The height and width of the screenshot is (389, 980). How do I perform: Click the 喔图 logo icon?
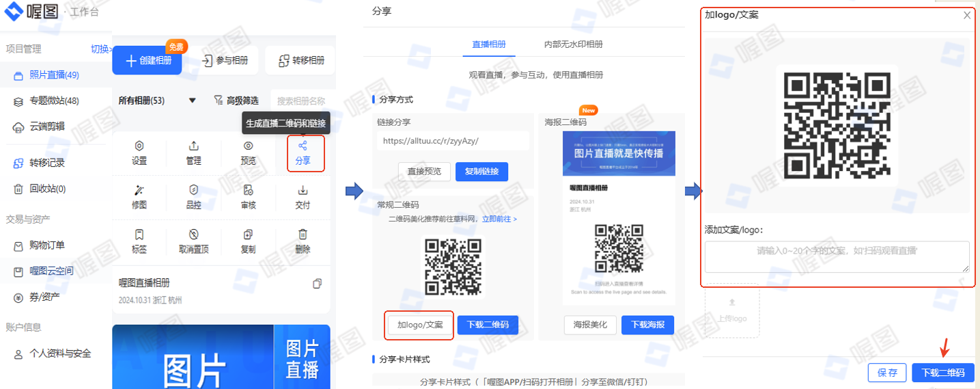(x=14, y=12)
